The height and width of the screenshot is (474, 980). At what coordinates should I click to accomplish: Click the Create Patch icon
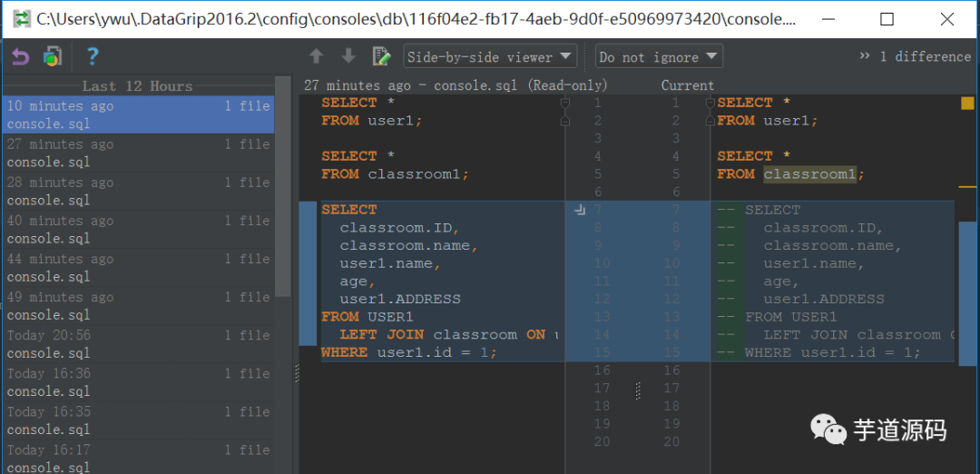point(53,57)
